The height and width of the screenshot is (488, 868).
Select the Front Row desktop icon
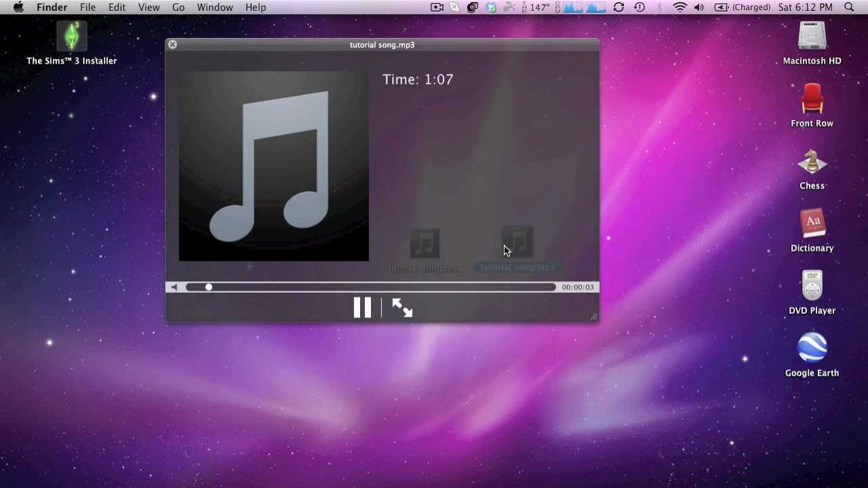click(812, 100)
